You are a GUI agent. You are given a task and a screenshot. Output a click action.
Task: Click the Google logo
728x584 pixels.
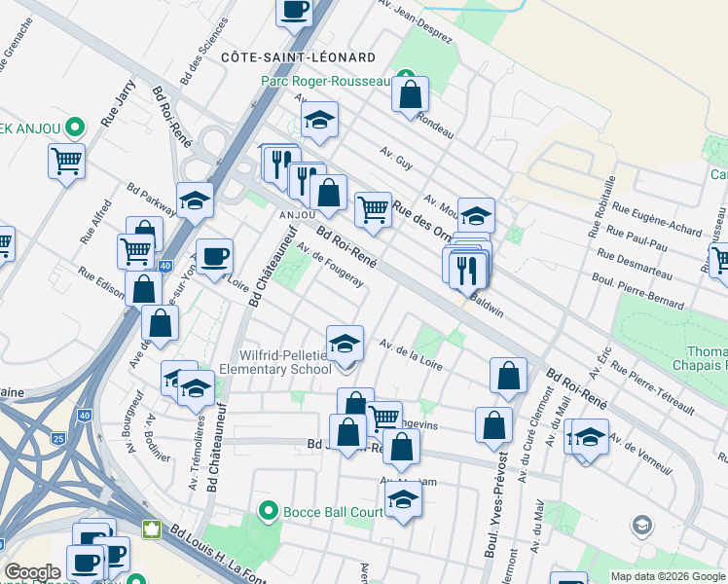coord(32,572)
